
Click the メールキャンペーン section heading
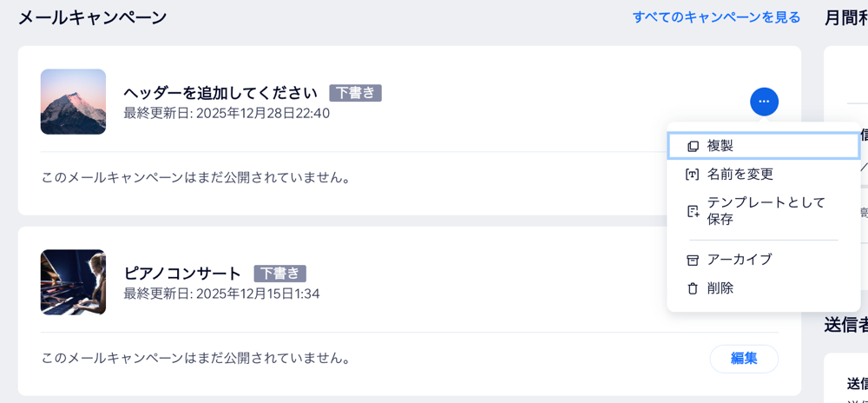pos(92,17)
